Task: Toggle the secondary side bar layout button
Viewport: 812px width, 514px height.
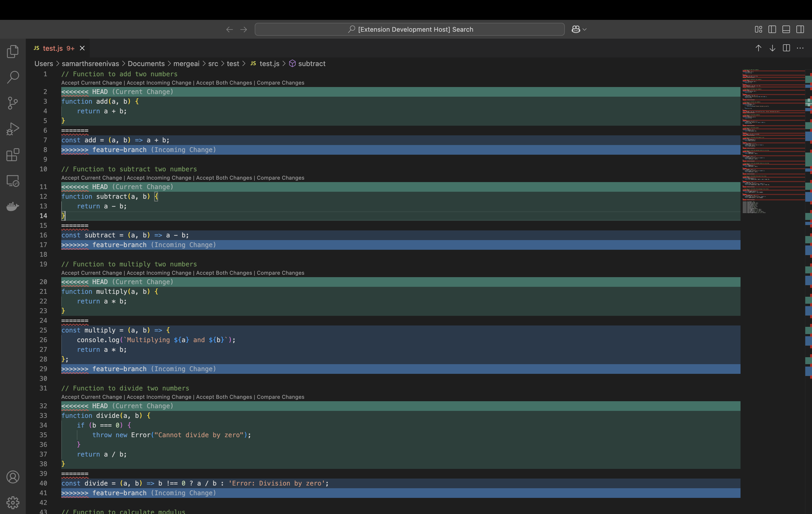Action: pos(800,29)
